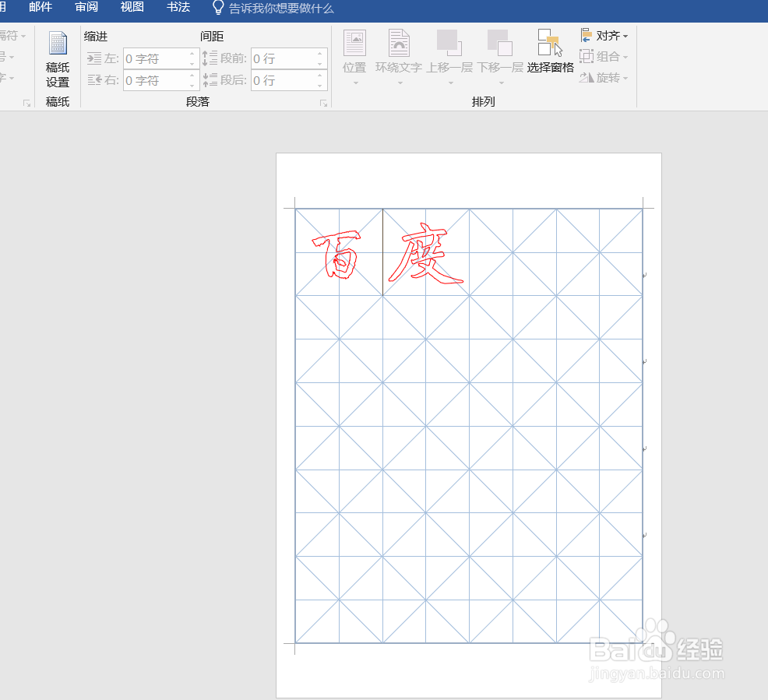Open the 选择窗格 selection pane
This screenshot has height=700, width=768.
pos(550,51)
